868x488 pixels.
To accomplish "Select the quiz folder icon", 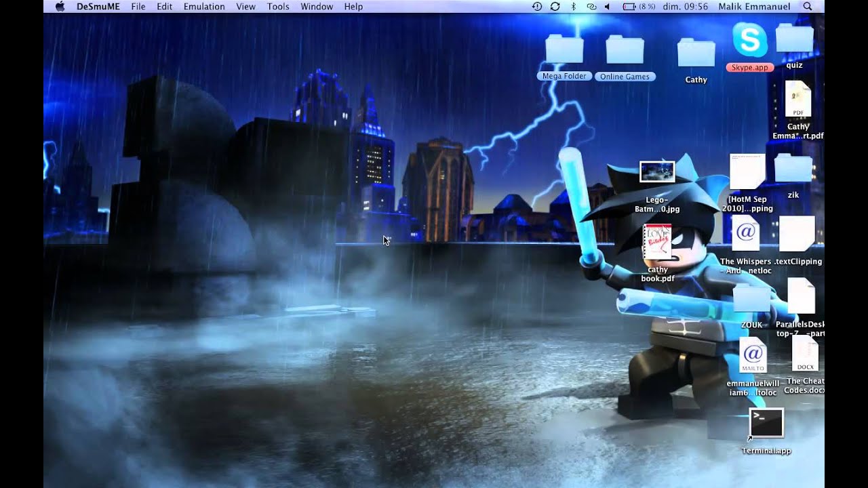I will (795, 38).
